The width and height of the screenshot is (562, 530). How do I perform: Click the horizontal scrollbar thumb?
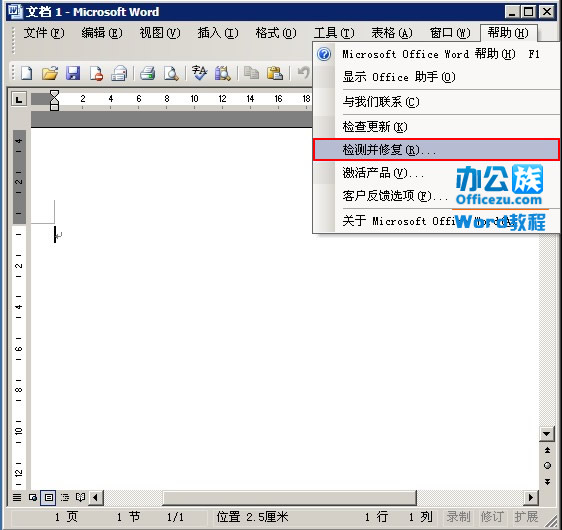click(289, 497)
